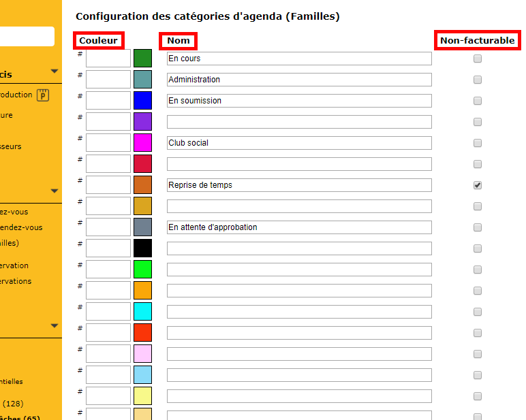Pick the green swatch for En cours

point(142,59)
